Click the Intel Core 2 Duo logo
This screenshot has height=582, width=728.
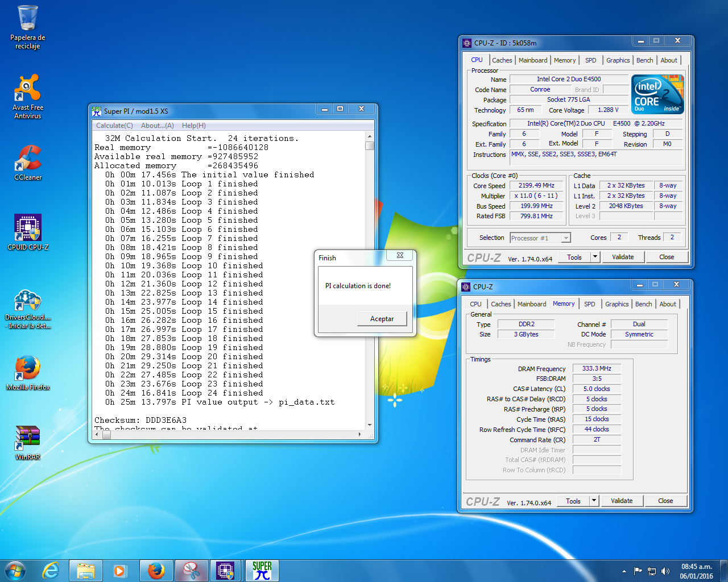[x=658, y=95]
